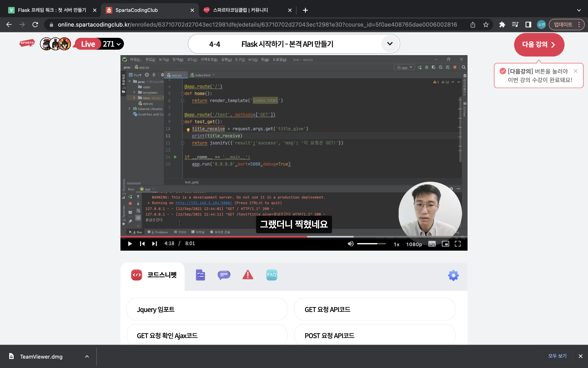Click the live viewer avatars group
The width and height of the screenshot is (588, 368).
(x=55, y=44)
